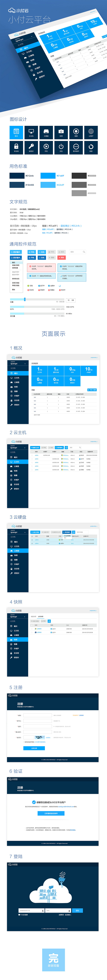Click blue checkmark icon on 6 验证 page
Image resolution: width=107 pixels, height=980 pixels.
(x=34, y=802)
